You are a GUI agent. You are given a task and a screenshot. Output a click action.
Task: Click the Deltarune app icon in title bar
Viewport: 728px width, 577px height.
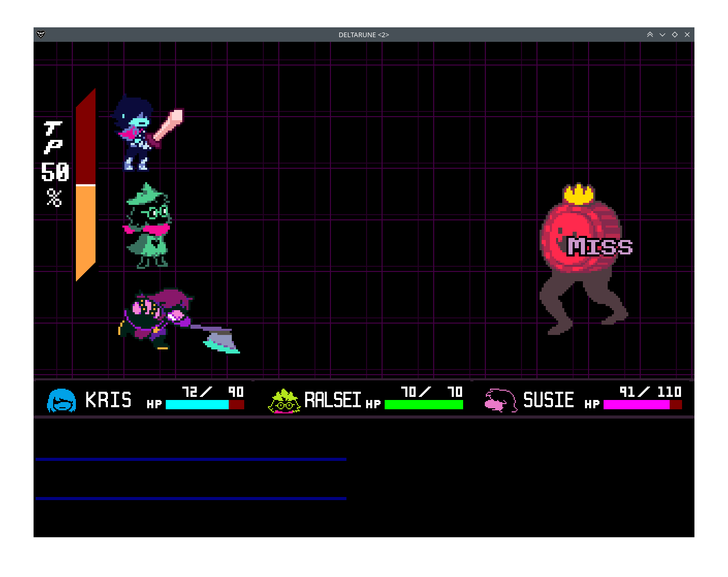click(x=41, y=35)
